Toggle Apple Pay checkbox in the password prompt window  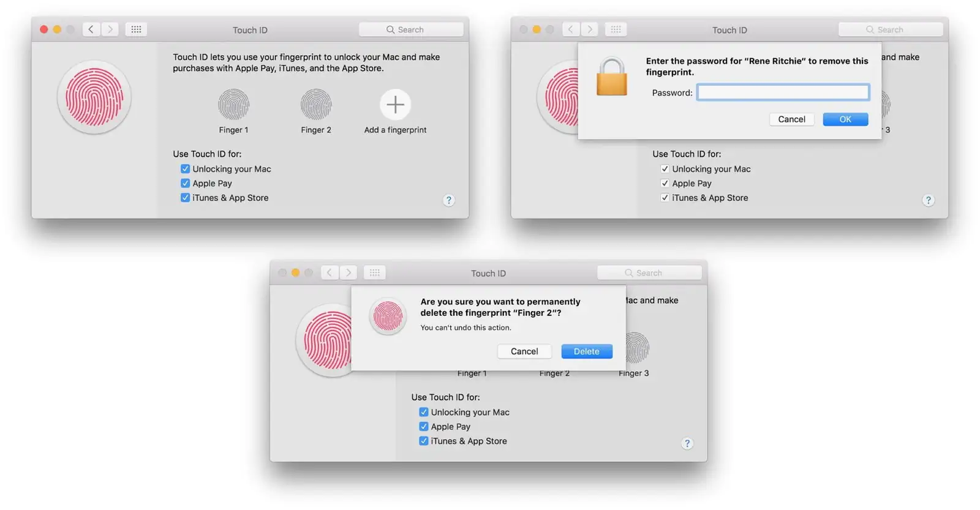tap(665, 183)
